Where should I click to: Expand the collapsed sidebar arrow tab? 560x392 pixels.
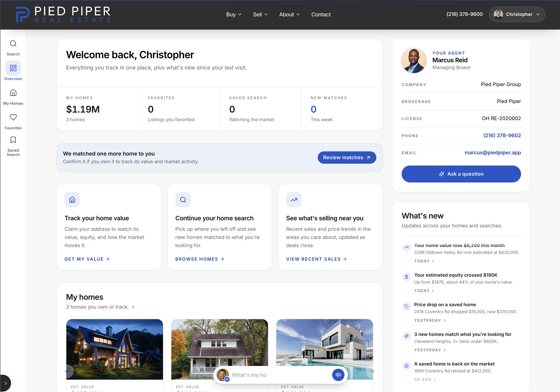click(5, 383)
